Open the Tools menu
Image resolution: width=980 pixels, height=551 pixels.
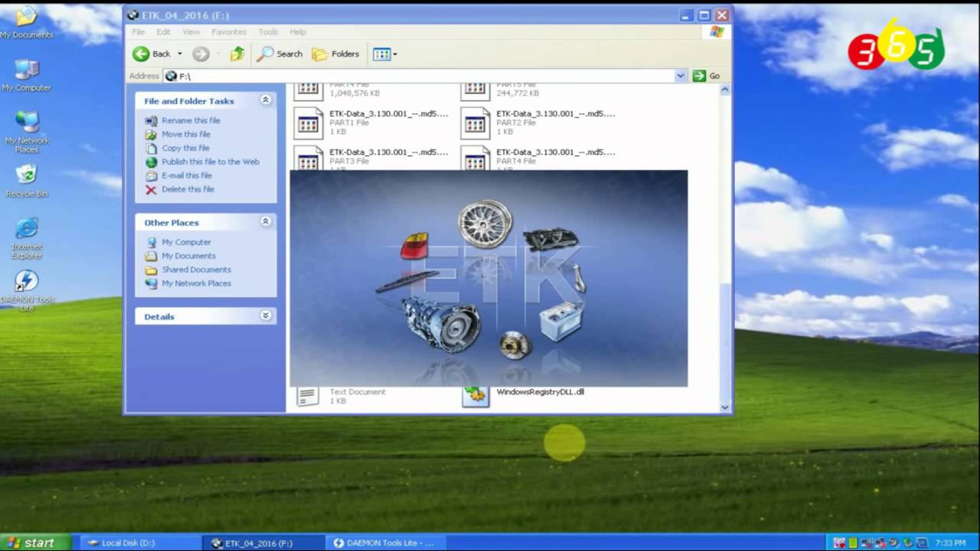coord(268,32)
